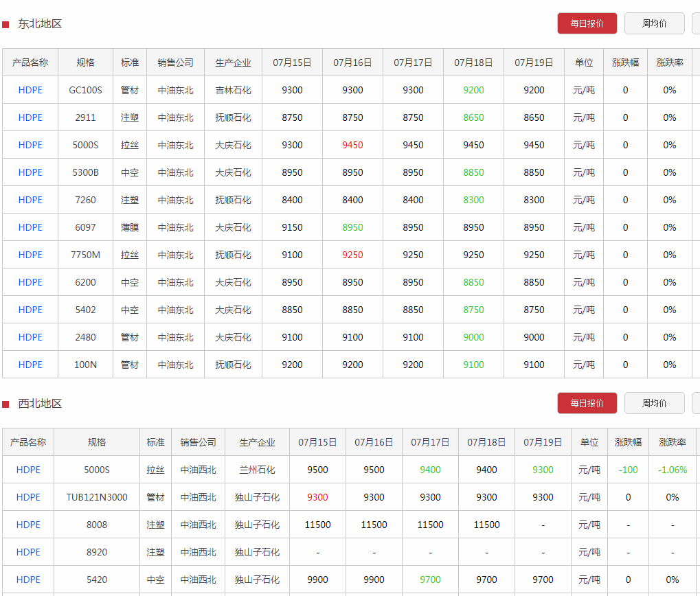The height and width of the screenshot is (596, 700).
Task: Click the -1.06% change rate
Action: (673, 470)
